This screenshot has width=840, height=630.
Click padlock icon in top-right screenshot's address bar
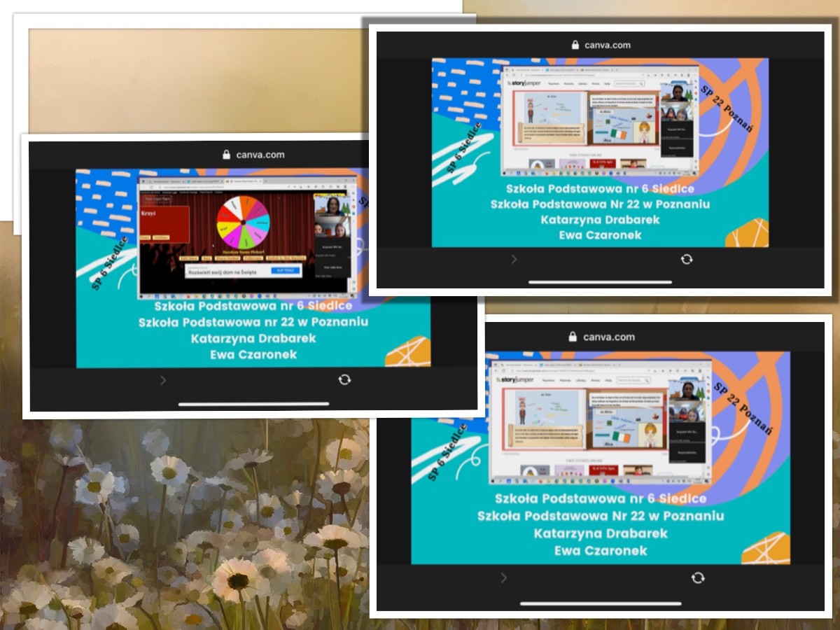(x=575, y=45)
